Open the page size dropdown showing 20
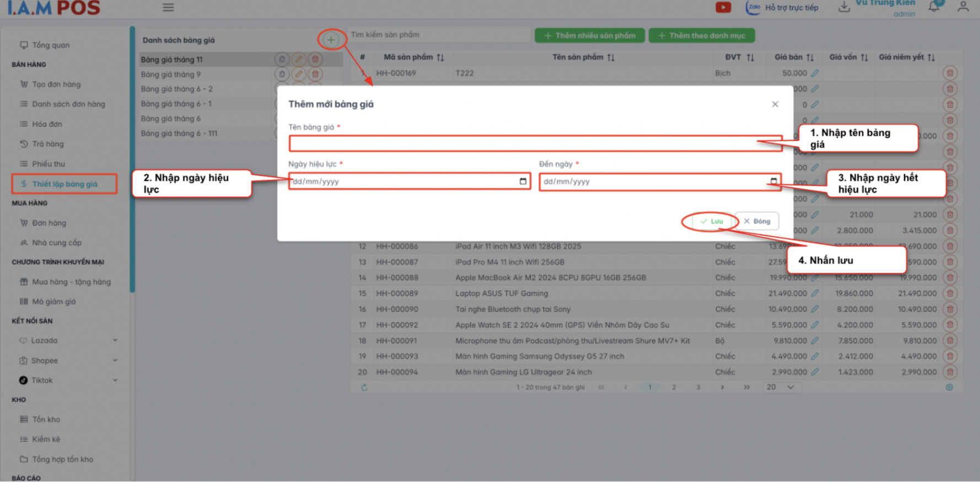Screen dimensions: 980x483 (x=781, y=388)
